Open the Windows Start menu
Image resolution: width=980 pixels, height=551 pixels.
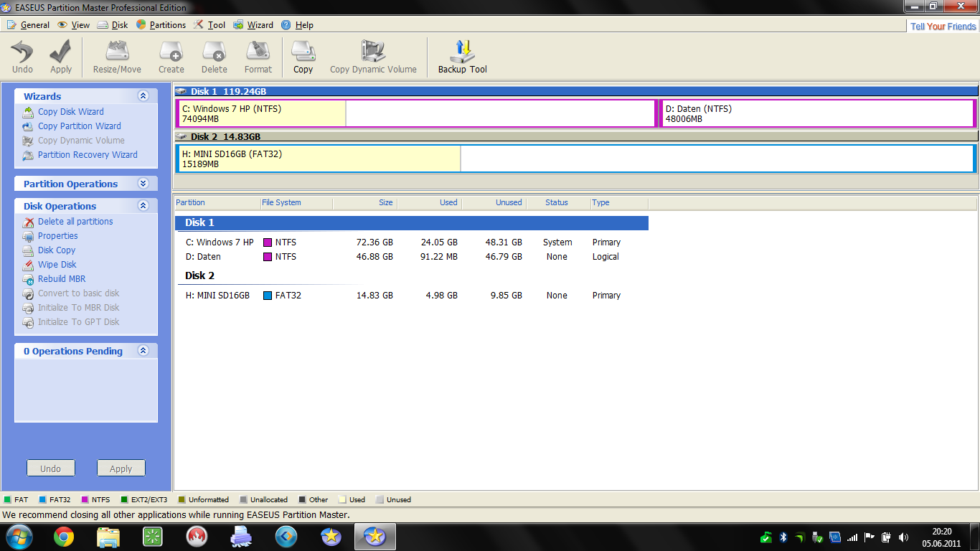tap(19, 537)
